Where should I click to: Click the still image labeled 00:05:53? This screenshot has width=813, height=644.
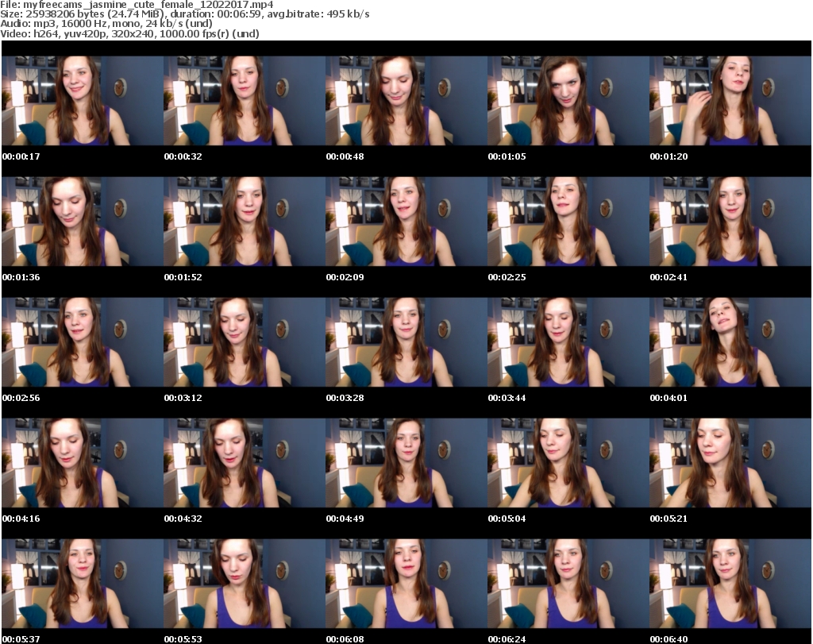tap(245, 584)
